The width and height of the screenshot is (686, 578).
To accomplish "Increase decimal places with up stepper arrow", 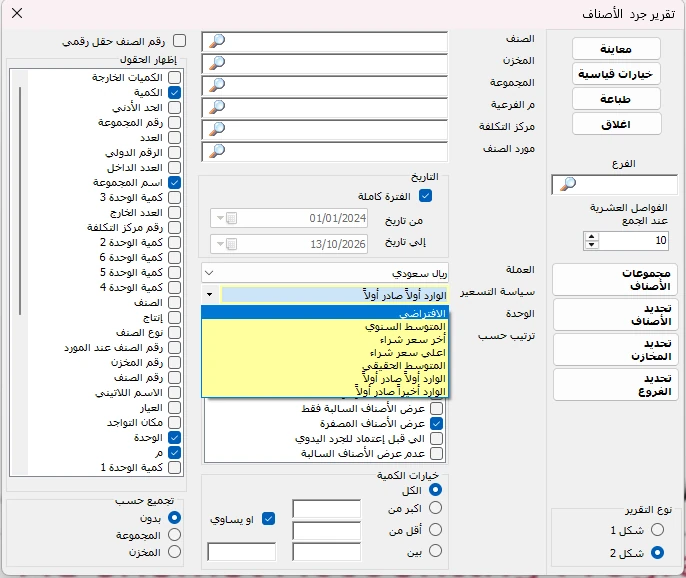I will tap(592, 236).
